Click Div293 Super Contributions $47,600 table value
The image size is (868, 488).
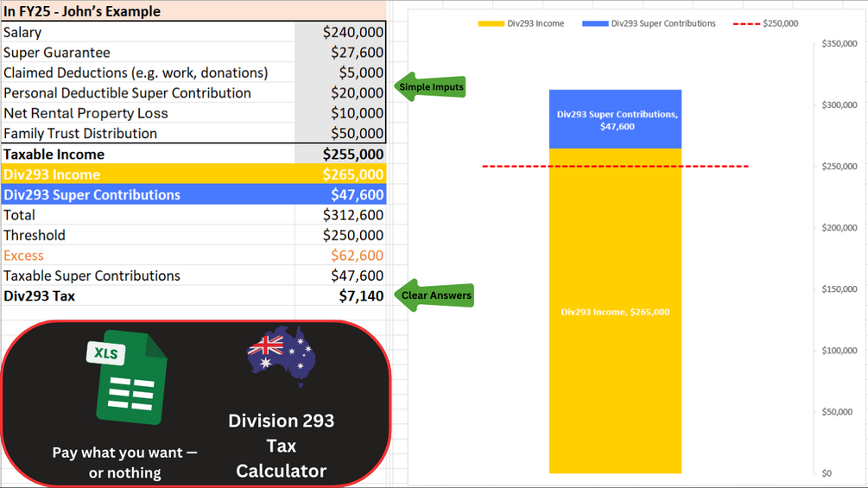click(x=357, y=194)
